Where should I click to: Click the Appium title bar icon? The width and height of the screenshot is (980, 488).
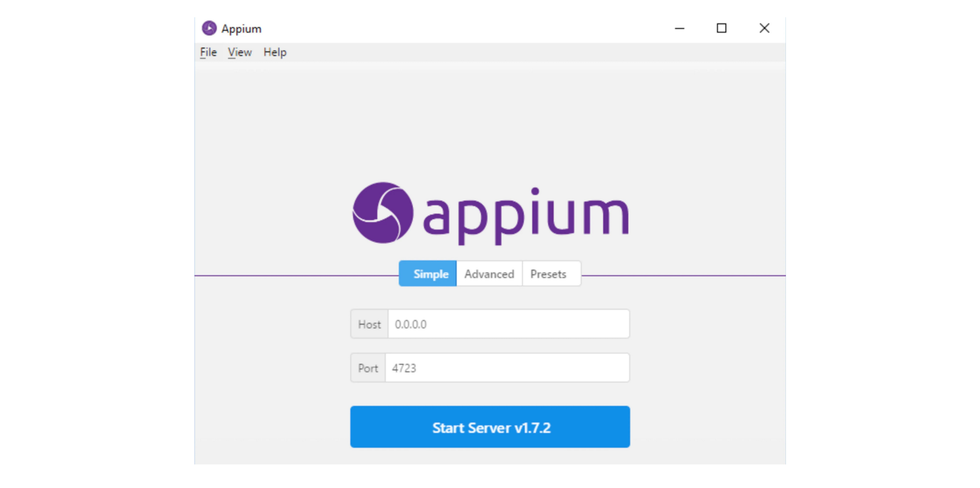coord(209,28)
